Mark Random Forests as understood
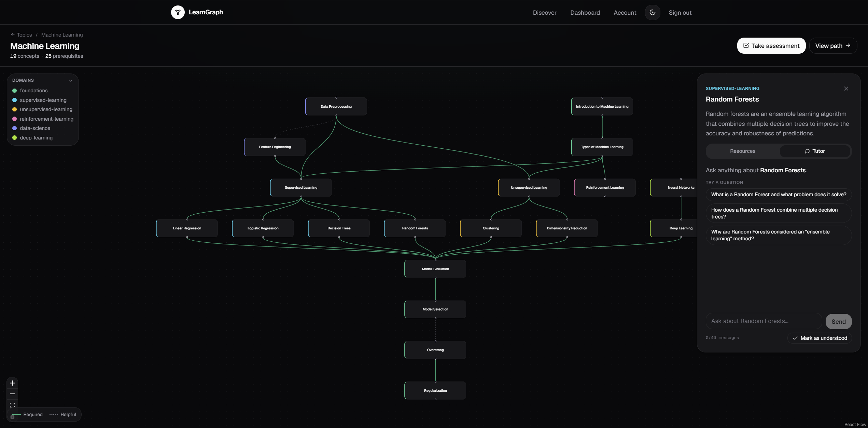Image resolution: width=868 pixels, height=428 pixels. [x=820, y=338]
